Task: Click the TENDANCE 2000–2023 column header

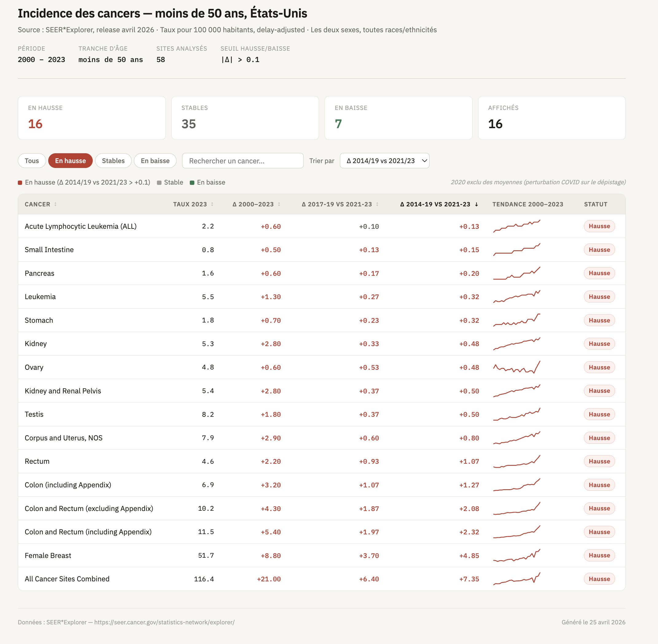Action: 528,204
